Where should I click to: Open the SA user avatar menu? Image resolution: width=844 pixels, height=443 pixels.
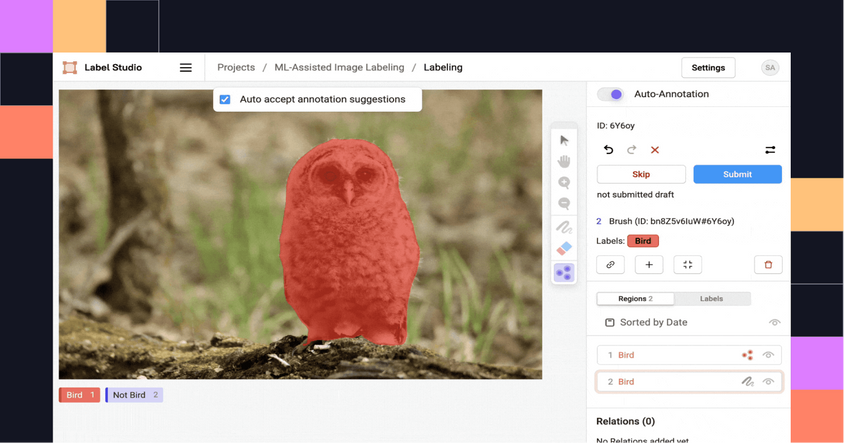(769, 68)
